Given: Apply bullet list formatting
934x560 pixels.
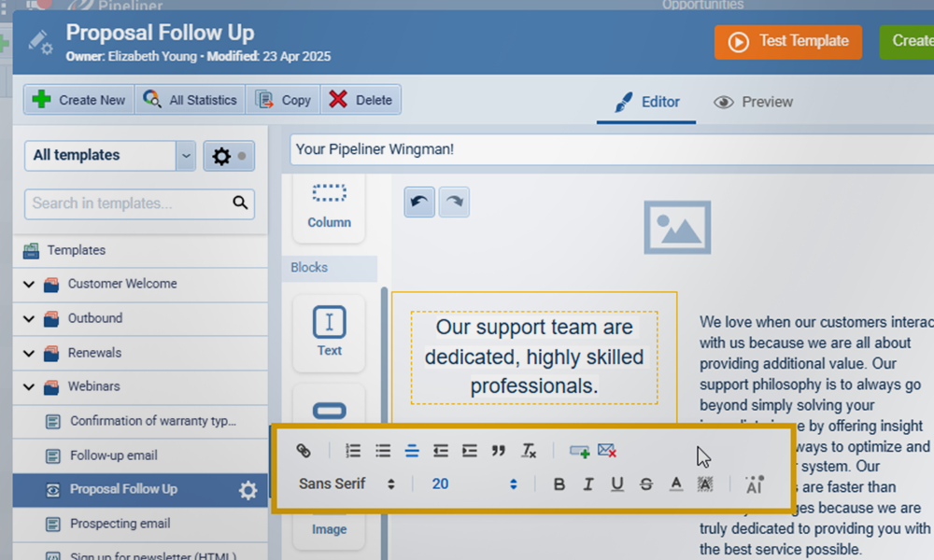Looking at the screenshot, I should [383, 451].
